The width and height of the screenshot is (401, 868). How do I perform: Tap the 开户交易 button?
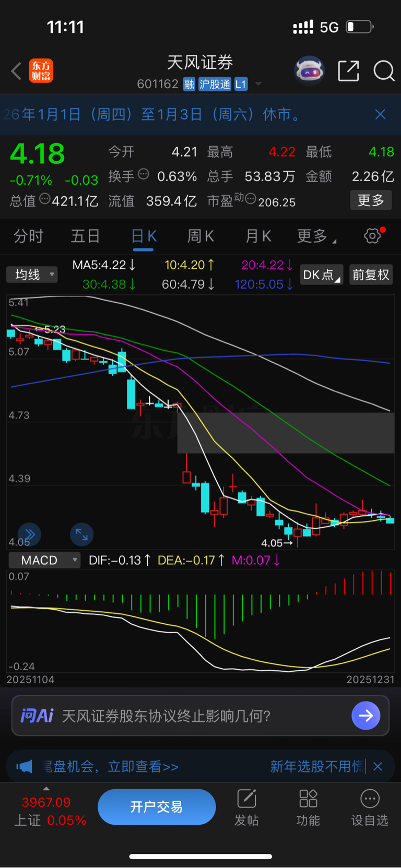point(157,807)
